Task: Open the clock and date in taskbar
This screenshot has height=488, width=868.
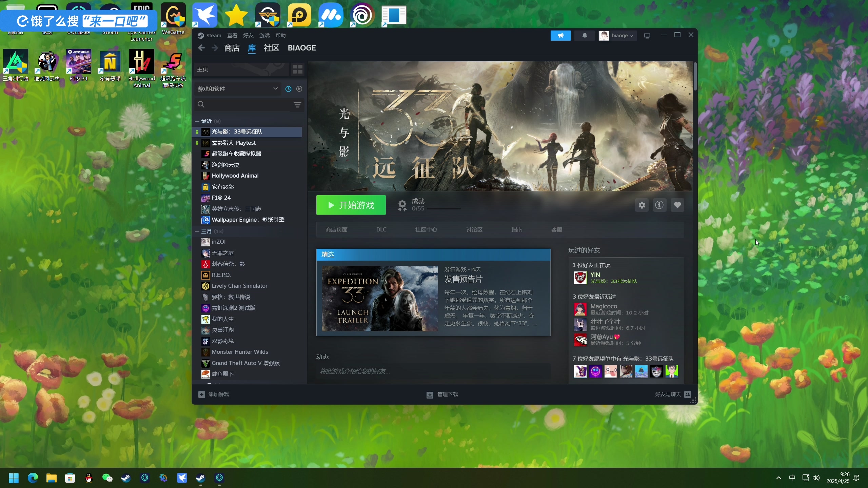Action: [838, 478]
